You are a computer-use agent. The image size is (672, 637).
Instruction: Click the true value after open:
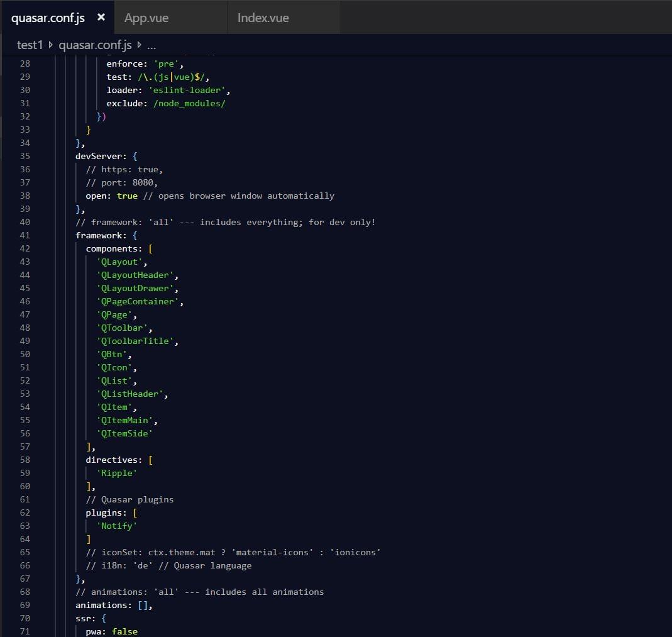click(x=127, y=196)
